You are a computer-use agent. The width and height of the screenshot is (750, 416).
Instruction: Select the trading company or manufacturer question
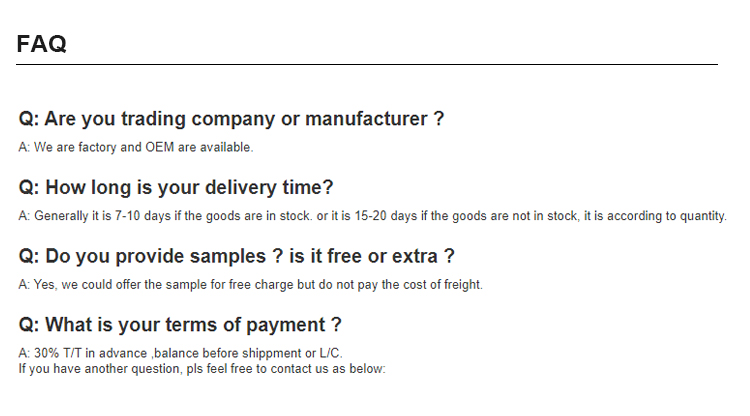231,119
